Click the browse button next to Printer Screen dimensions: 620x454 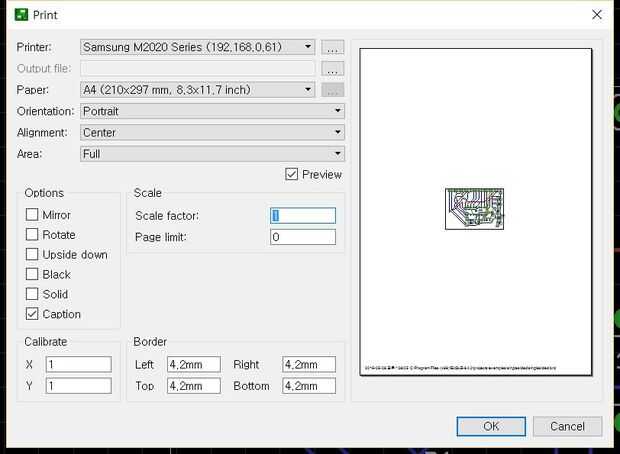coord(333,47)
